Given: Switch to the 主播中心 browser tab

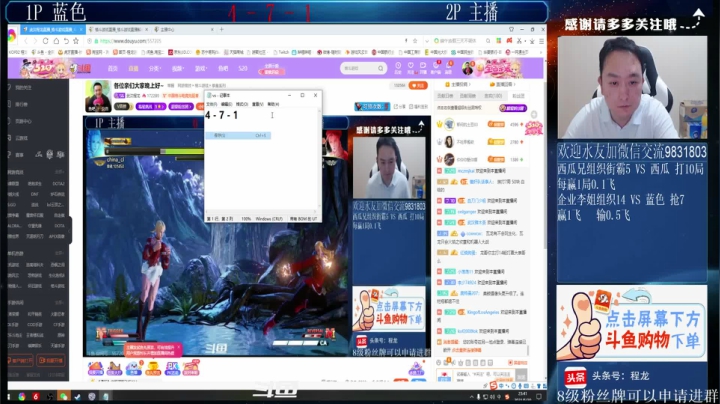Looking at the screenshot, I should click(x=183, y=29).
